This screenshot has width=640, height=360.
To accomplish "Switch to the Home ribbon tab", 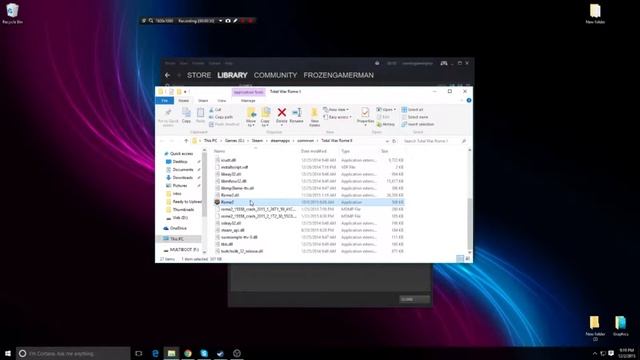I will 184,100.
